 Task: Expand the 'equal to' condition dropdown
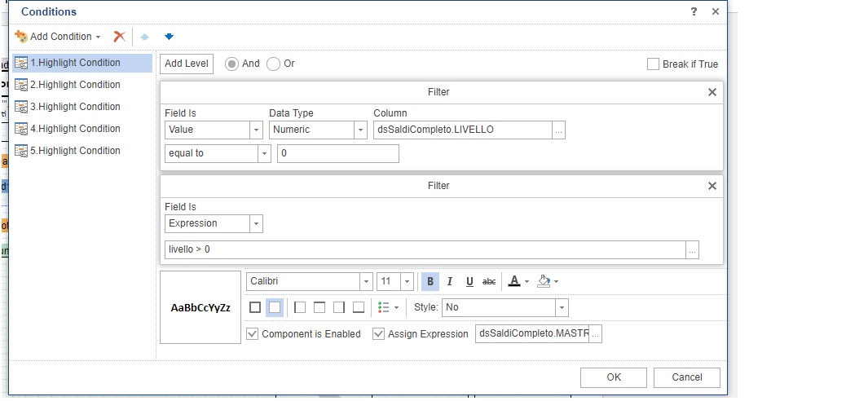pos(264,153)
